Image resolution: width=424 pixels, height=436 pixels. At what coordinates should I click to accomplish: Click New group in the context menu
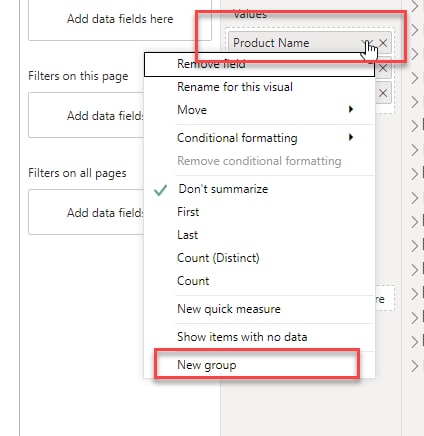coord(259,365)
